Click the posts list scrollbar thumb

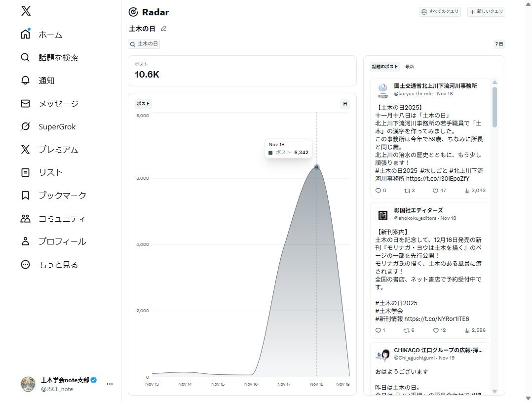click(x=494, y=106)
